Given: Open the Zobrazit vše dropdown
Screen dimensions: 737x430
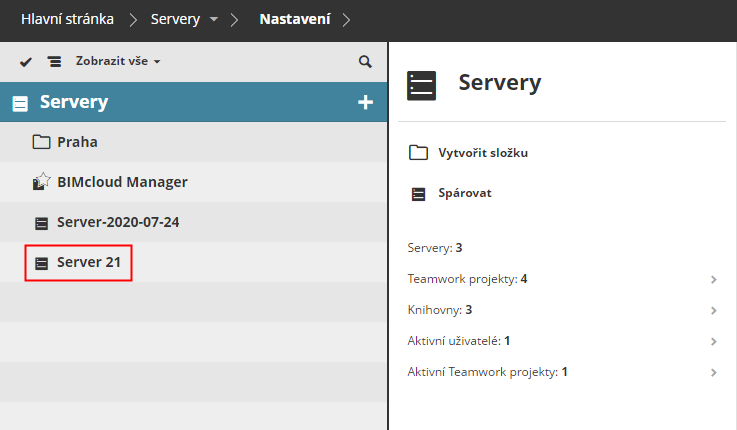Looking at the screenshot, I should click(x=118, y=62).
